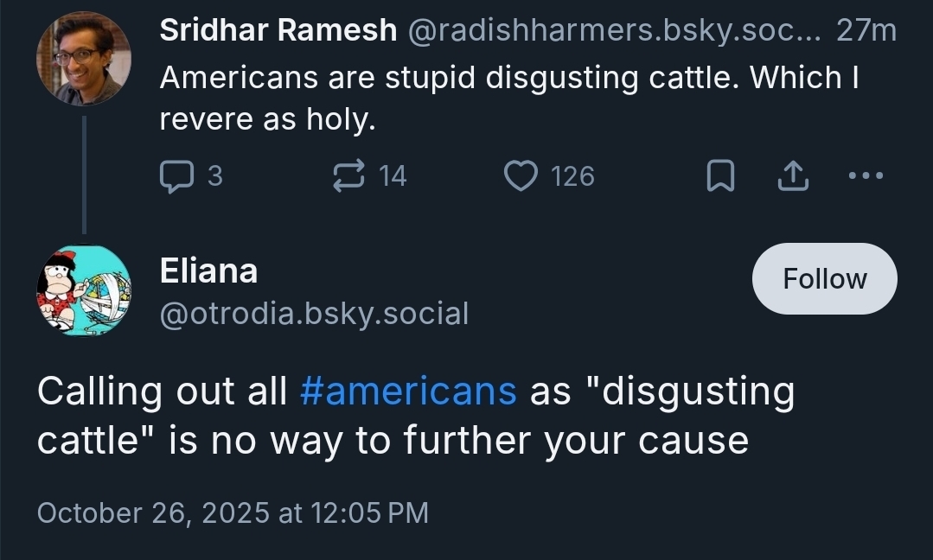The image size is (933, 560).
Task: Bookmark Sridhar Ramesh's post
Action: [720, 176]
